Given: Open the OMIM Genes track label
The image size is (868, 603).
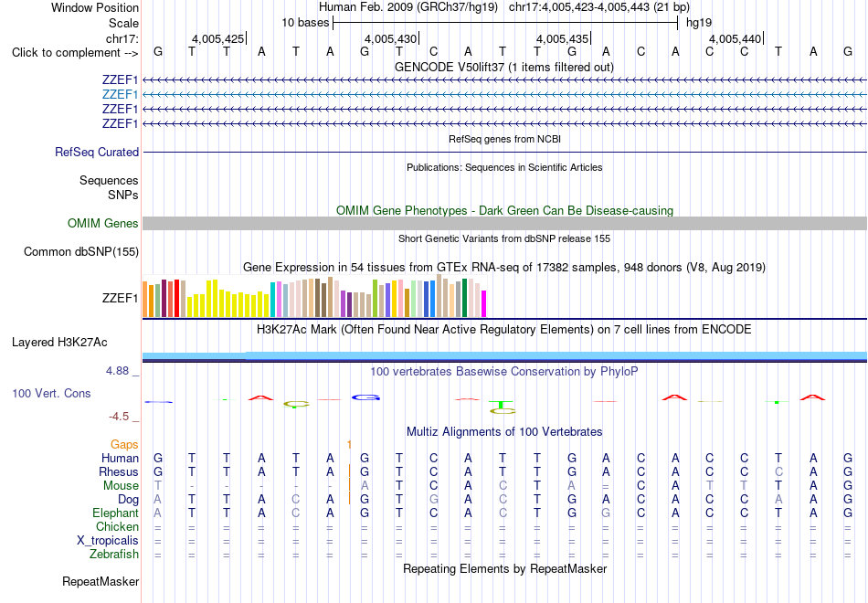Looking at the screenshot, I should coord(103,223).
